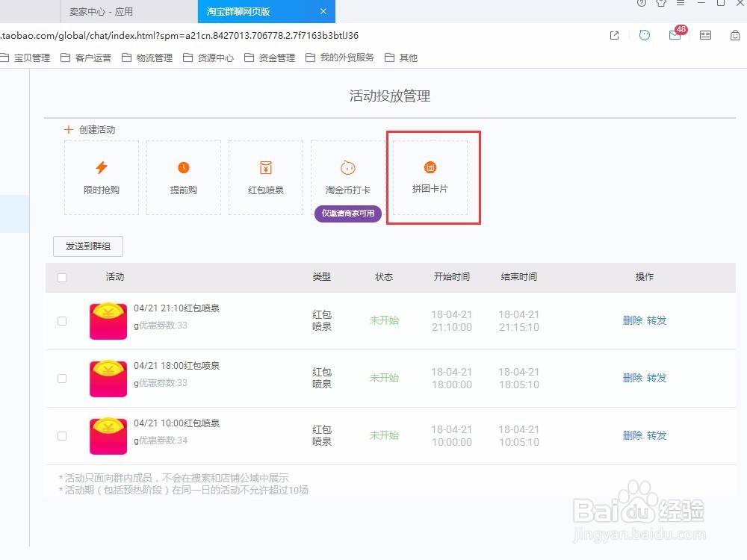Screen dimensions: 747x560
Task: Check the select-all checkbox in the table header
Action: (x=62, y=276)
